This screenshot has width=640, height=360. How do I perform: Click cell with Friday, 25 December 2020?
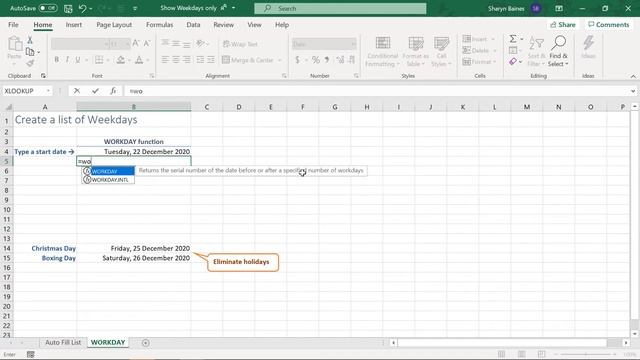[133, 248]
